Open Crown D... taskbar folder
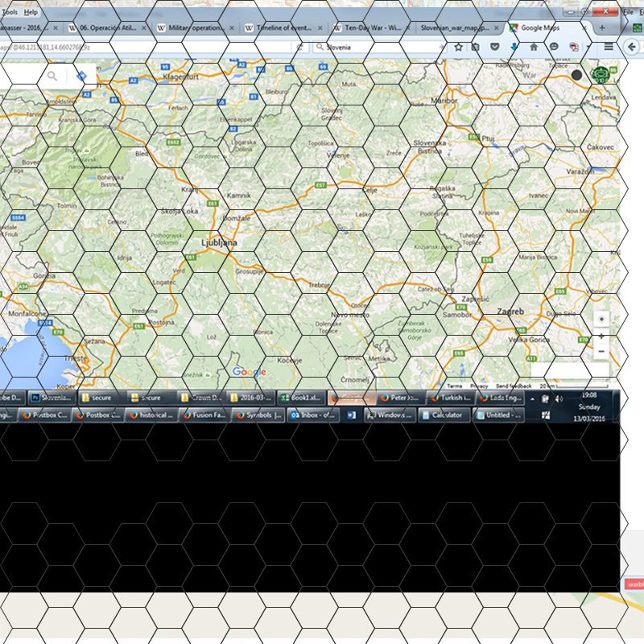644x644 pixels. tap(201, 398)
